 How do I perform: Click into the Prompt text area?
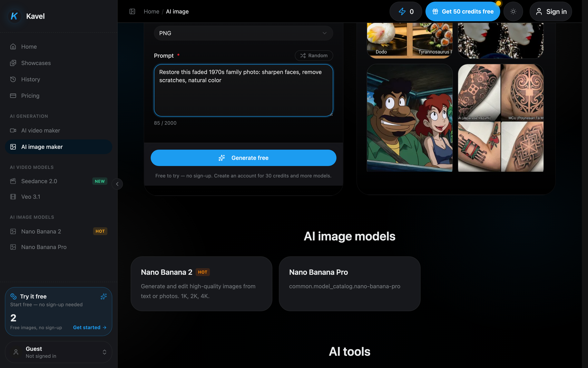243,90
